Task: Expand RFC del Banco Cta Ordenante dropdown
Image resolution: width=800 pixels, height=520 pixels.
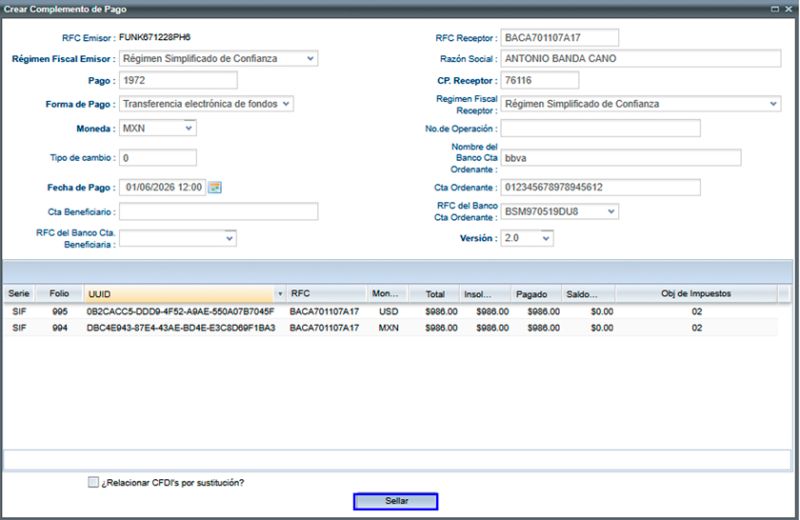Action: [611, 211]
